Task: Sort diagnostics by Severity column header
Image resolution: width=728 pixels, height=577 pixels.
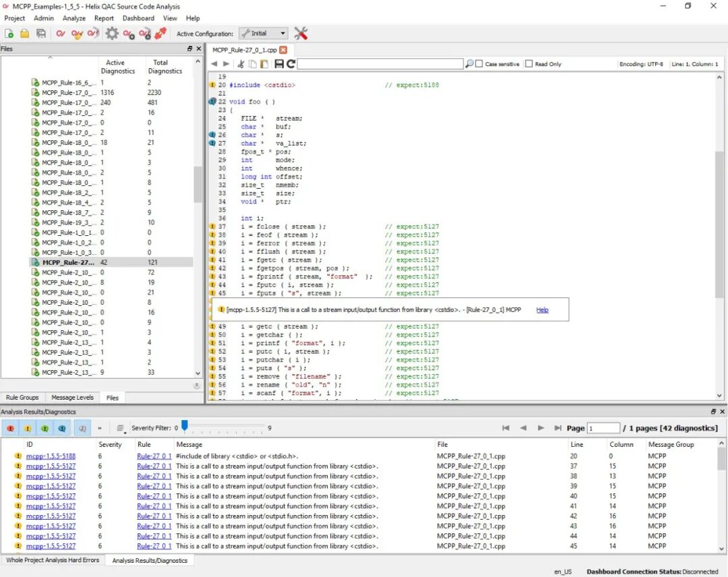Action: pyautogui.click(x=110, y=444)
